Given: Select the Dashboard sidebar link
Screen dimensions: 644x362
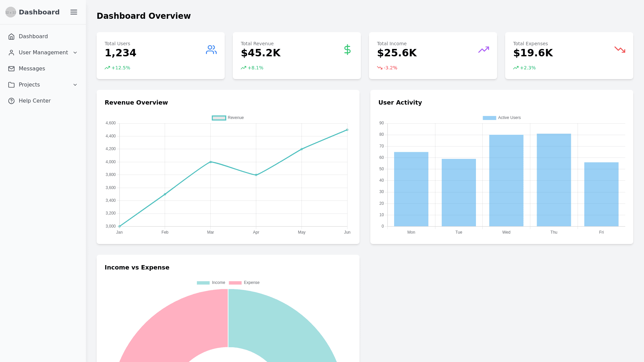Looking at the screenshot, I should point(33,37).
